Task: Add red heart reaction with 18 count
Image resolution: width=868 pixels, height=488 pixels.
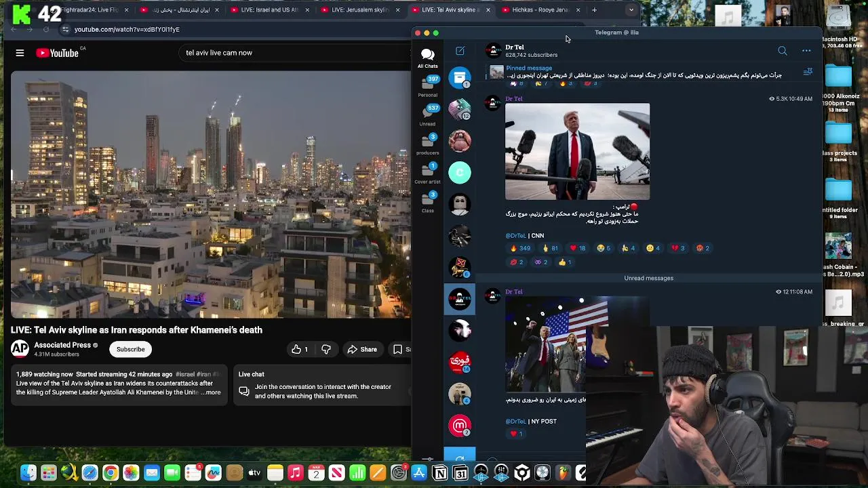Action: coord(578,248)
